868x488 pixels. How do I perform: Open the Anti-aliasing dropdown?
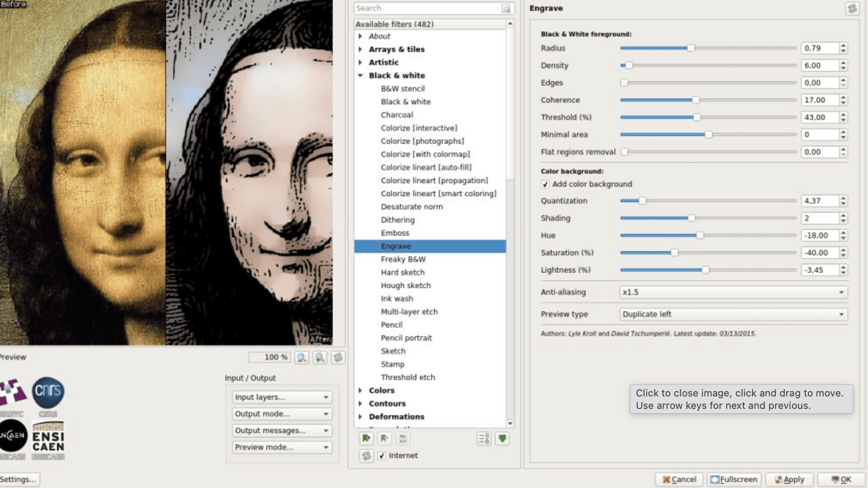(x=733, y=292)
